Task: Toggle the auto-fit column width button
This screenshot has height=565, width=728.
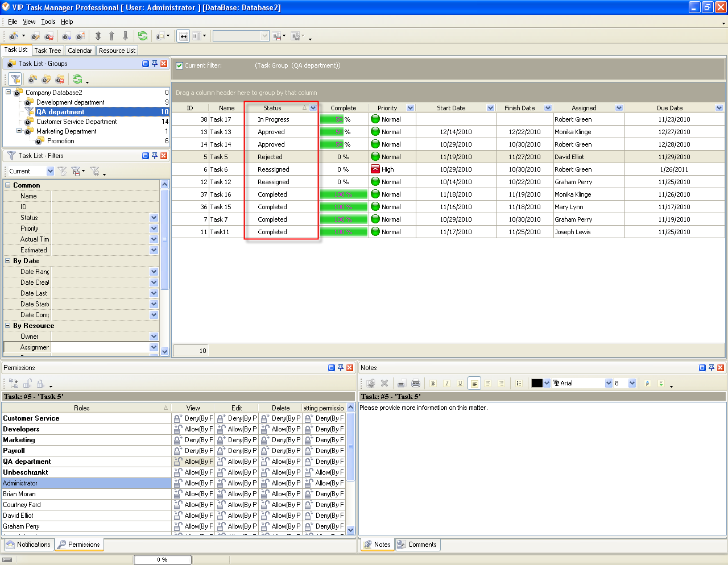Action: [x=183, y=36]
